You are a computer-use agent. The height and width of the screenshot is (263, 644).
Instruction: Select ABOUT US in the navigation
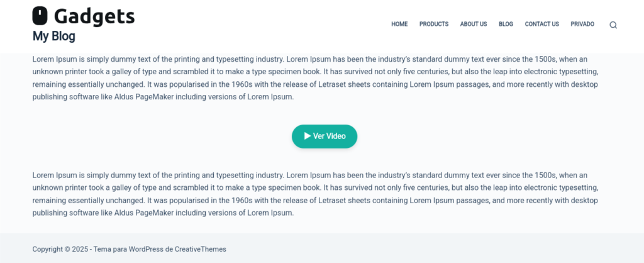[x=474, y=25]
